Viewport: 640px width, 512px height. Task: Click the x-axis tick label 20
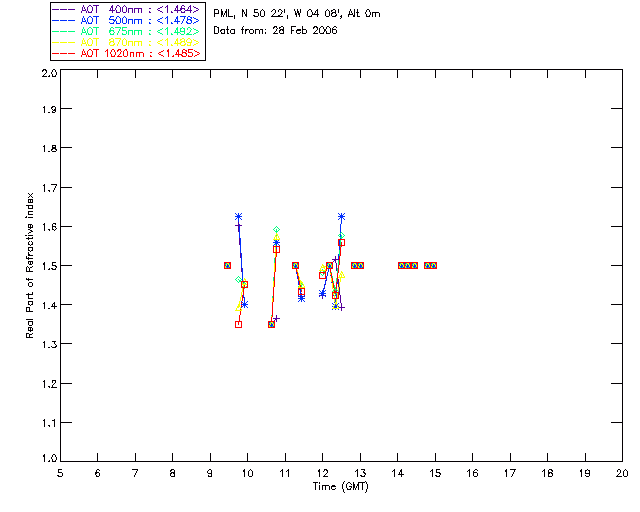(x=622, y=473)
